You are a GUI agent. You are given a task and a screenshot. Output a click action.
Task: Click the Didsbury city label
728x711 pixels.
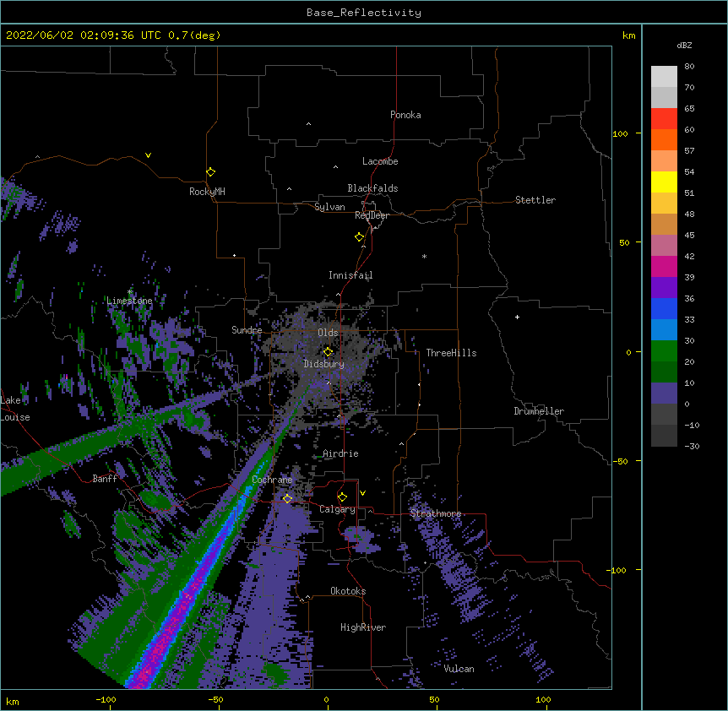pyautogui.click(x=323, y=364)
